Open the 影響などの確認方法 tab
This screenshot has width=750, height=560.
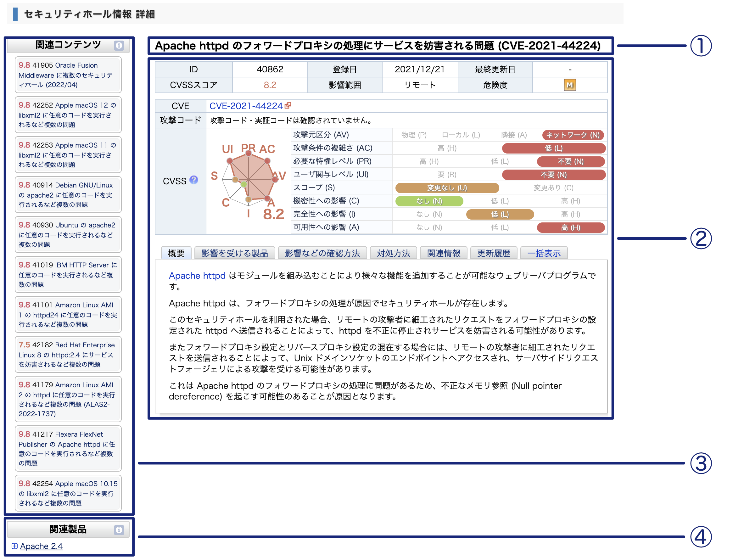[x=322, y=253]
